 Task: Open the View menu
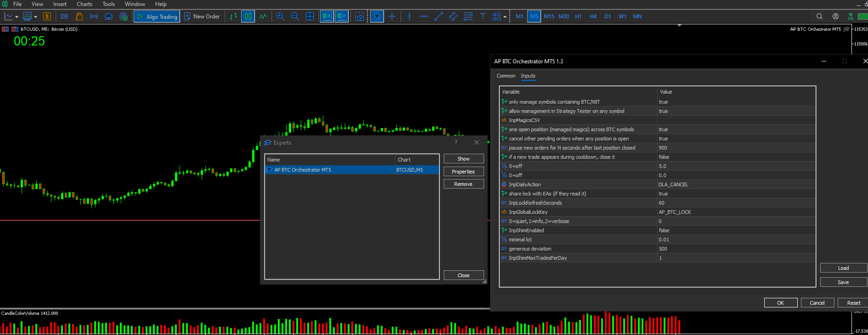tap(37, 4)
